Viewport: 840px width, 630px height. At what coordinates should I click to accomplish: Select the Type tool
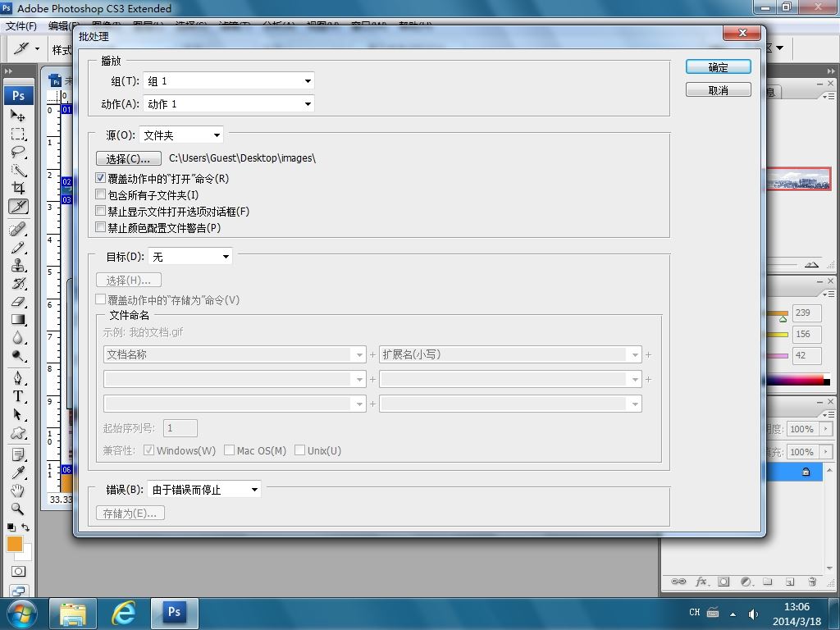tap(18, 396)
